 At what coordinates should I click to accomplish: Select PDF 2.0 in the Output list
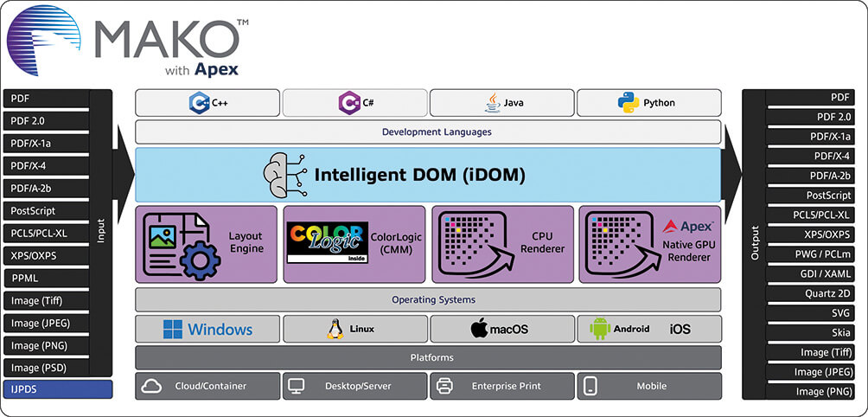[810, 117]
